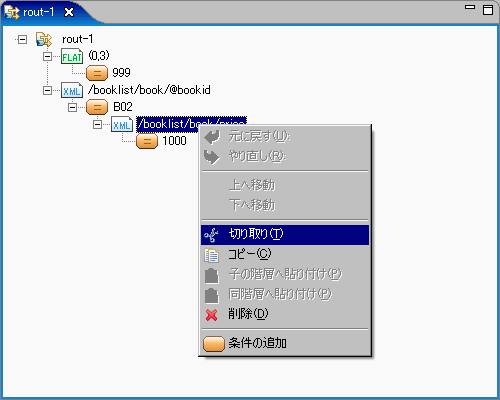This screenshot has height=400, width=500.
Task: Select the /booklist/book/@bookid row
Action: click(x=149, y=90)
